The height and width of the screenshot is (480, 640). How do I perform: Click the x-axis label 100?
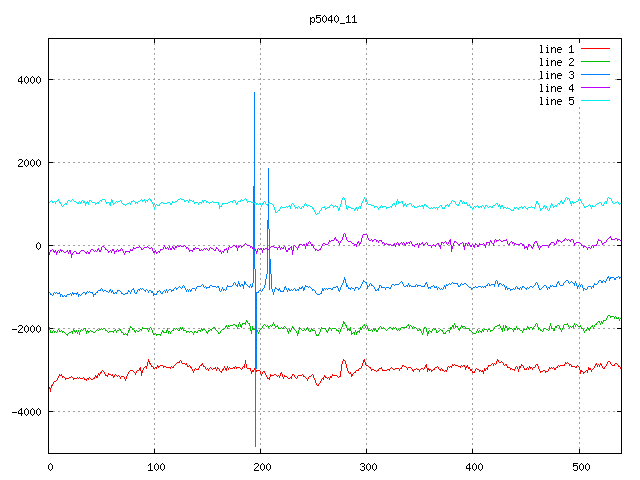tap(156, 467)
